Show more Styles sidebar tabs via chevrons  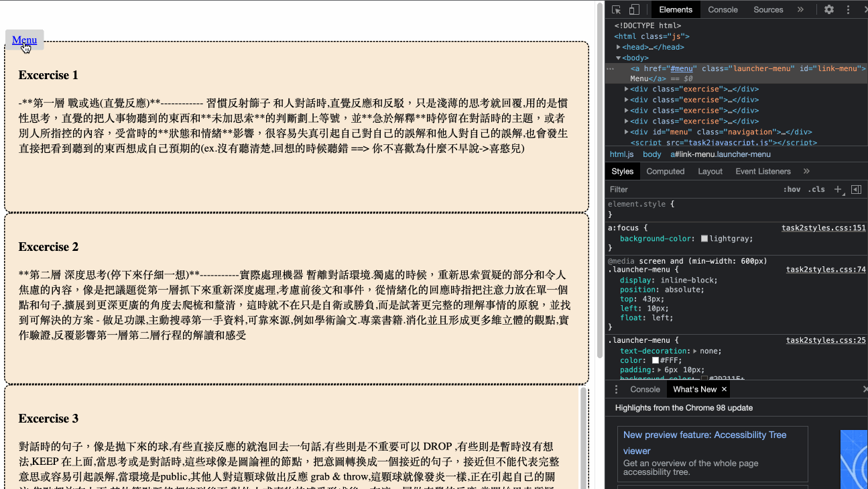(806, 171)
